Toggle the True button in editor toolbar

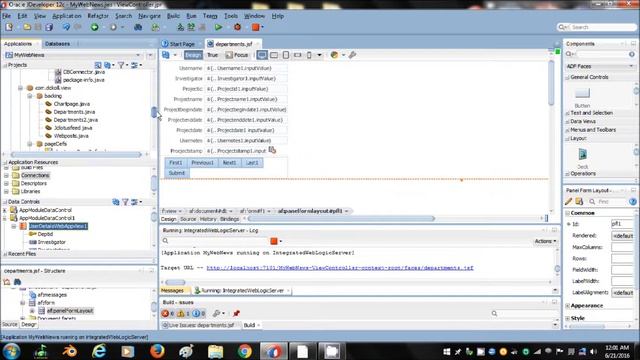(x=213, y=55)
